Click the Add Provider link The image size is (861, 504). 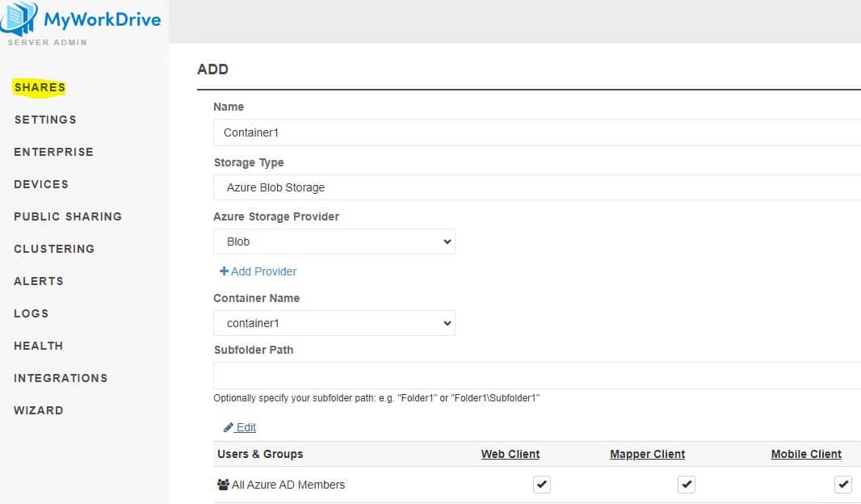(263, 271)
